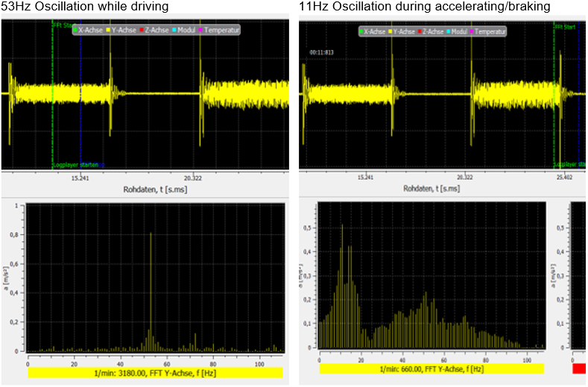Toggle Modul legend entry in 53Hz chart
This screenshot has width=588, height=387.
[184, 30]
